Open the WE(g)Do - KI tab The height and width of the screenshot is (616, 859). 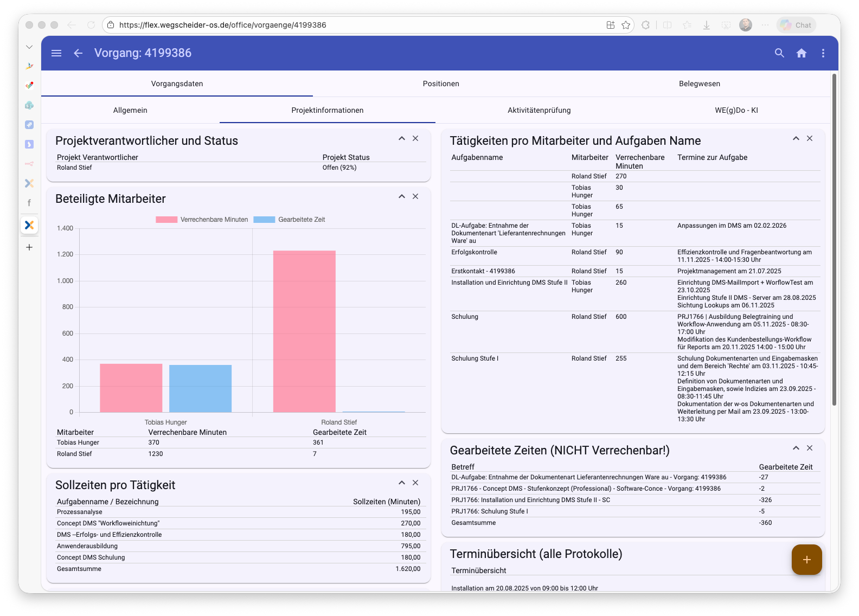click(736, 110)
